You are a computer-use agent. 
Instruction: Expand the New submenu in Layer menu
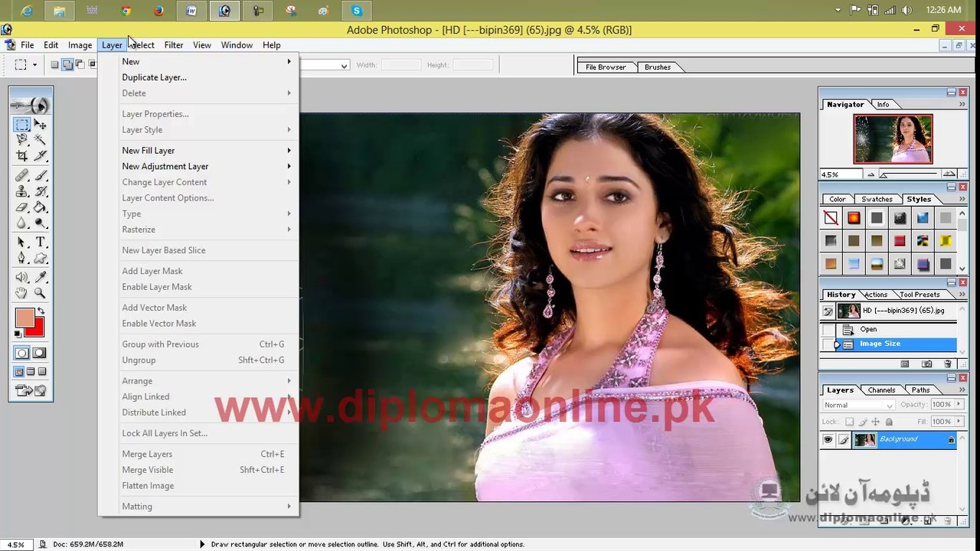pyautogui.click(x=207, y=61)
